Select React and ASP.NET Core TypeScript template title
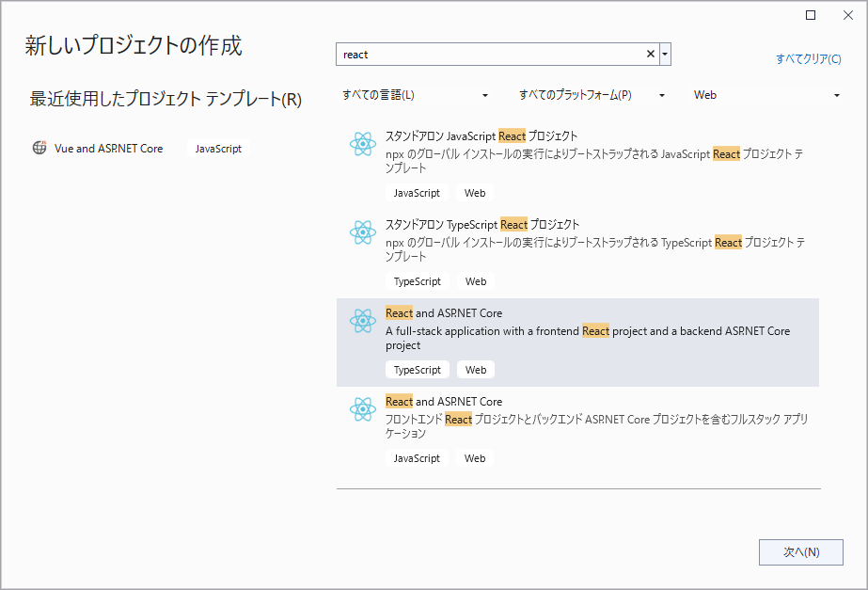The height and width of the screenshot is (590, 868). coord(444,313)
